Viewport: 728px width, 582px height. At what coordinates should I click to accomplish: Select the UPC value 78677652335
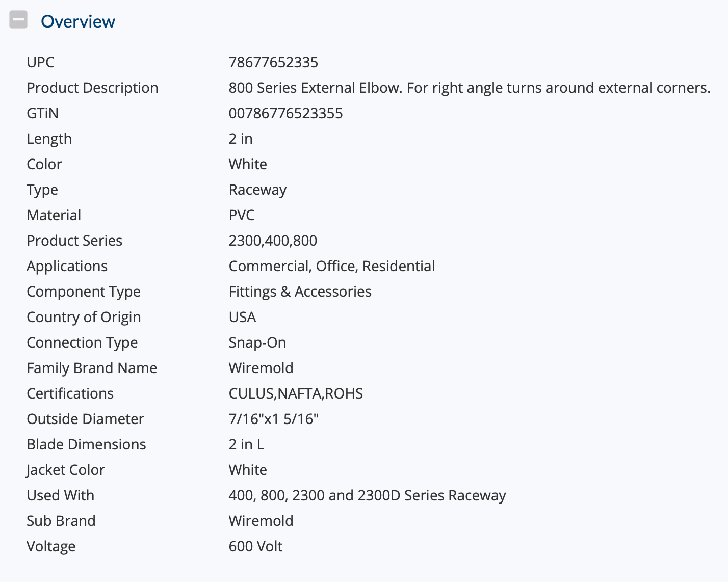[273, 62]
